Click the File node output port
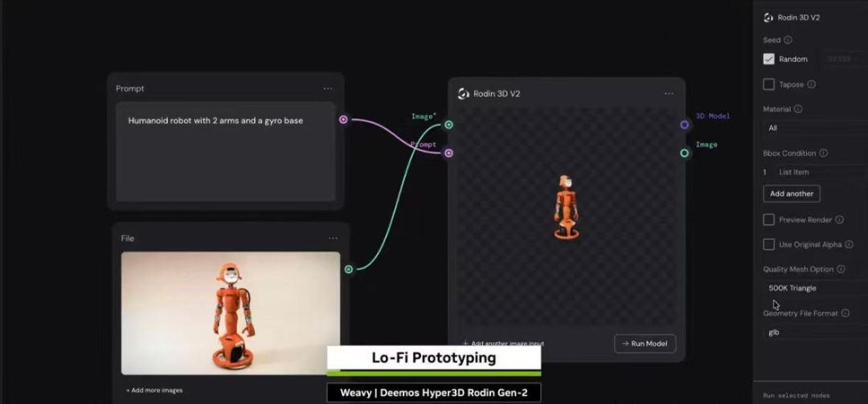The height and width of the screenshot is (404, 868). (348, 270)
